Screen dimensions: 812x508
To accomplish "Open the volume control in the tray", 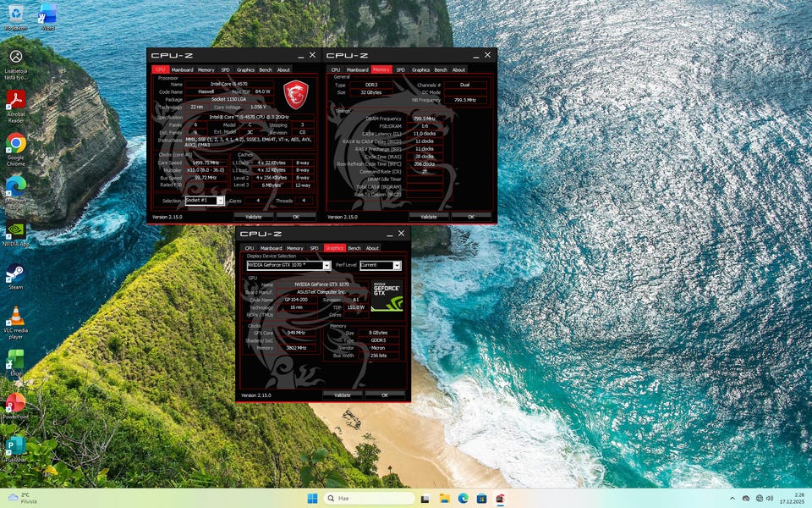I will (770, 498).
